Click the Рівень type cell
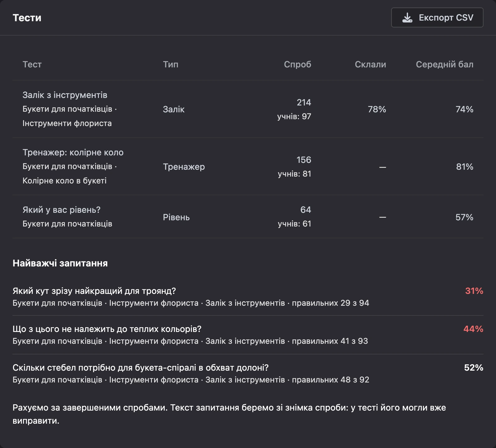This screenshot has height=448, width=496. pos(176,217)
